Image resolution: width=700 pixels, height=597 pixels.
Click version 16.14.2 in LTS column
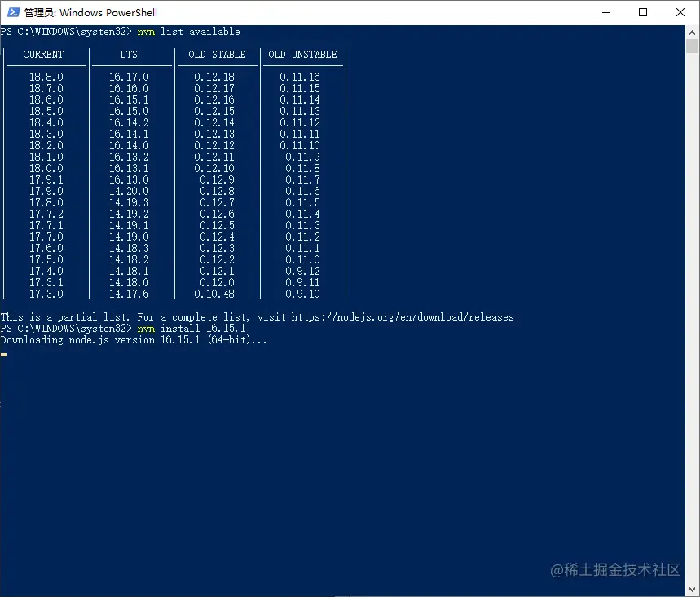[x=129, y=122]
